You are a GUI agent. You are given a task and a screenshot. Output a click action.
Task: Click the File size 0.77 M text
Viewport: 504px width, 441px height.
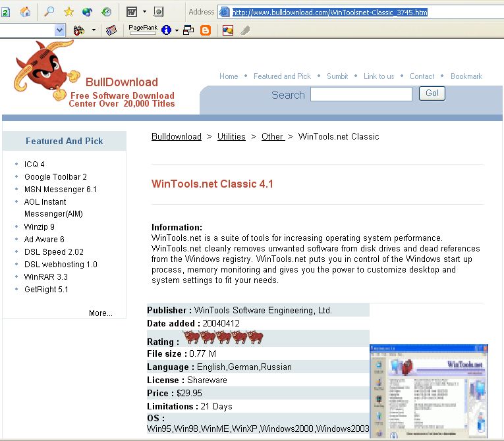point(181,354)
